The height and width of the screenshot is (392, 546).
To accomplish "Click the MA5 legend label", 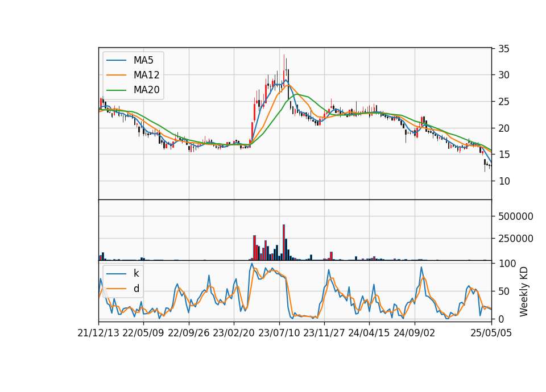I will click(x=143, y=60).
